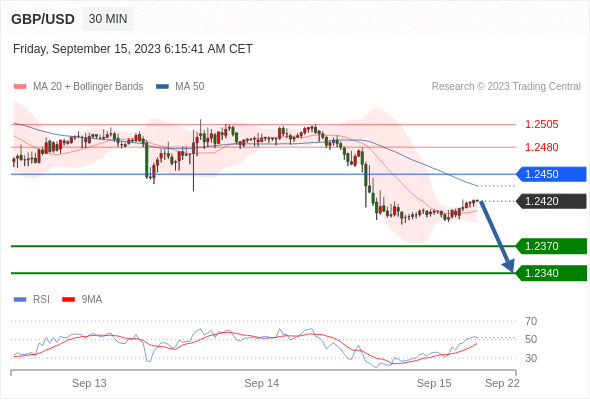Click the Sep 14 date axis label
Screen dimensions: 590x400
click(x=262, y=383)
